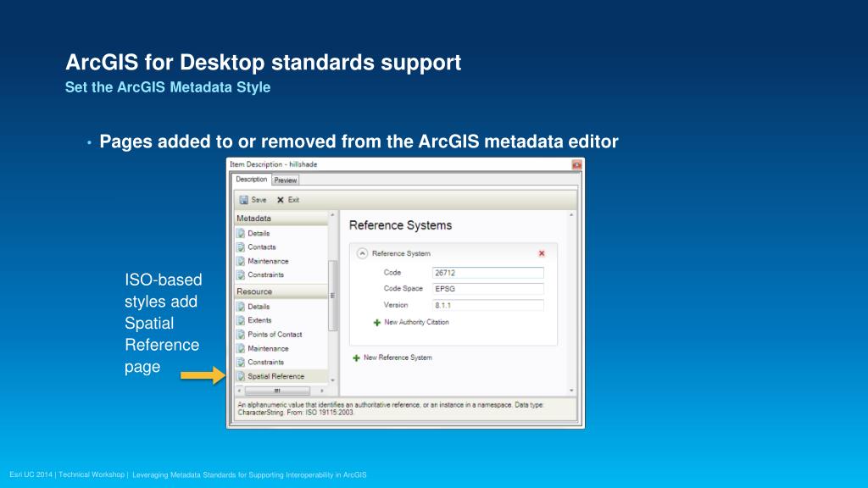This screenshot has height=488, width=868.
Task: Click the content pane down scroll arrow
Action: 571,391
